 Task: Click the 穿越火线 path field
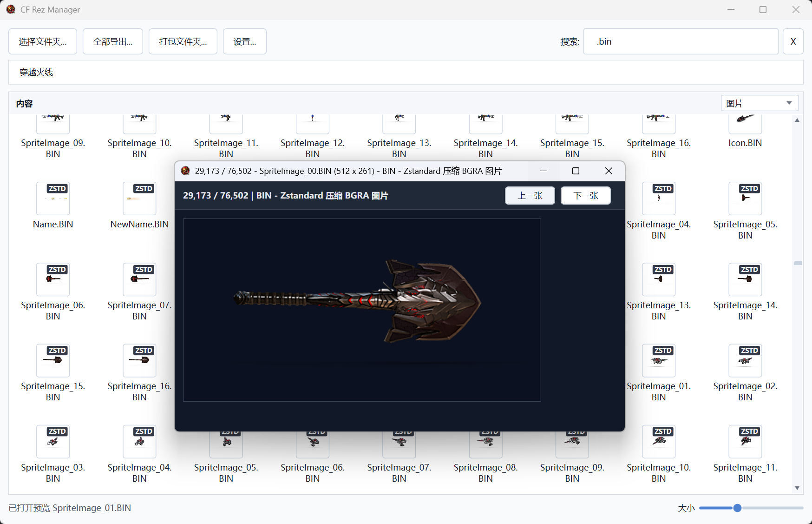406,72
